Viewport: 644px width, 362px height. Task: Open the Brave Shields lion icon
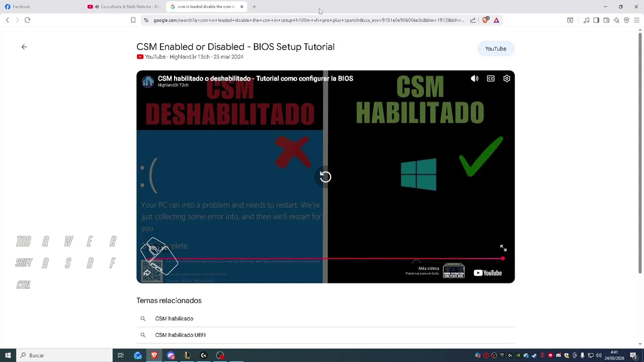click(x=485, y=20)
